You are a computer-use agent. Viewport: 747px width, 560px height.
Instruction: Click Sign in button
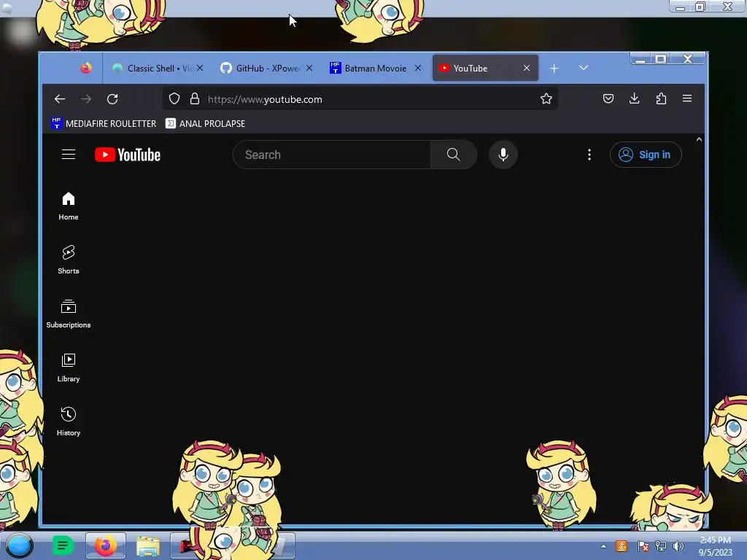[x=646, y=155]
